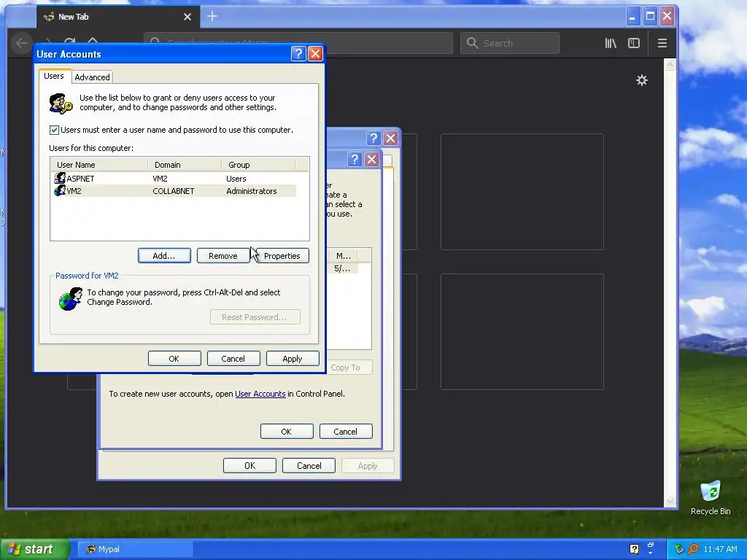Click the 5/... date cell in rear list

pyautogui.click(x=342, y=268)
